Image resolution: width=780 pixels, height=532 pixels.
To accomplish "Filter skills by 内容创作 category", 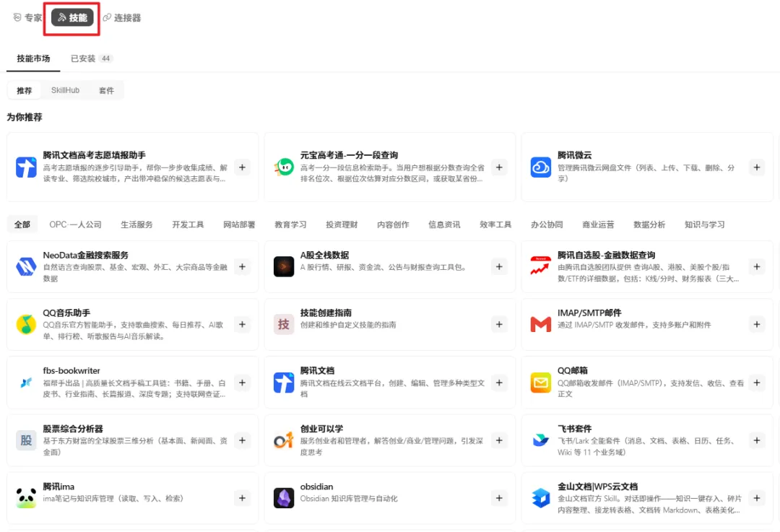I will tap(393, 224).
